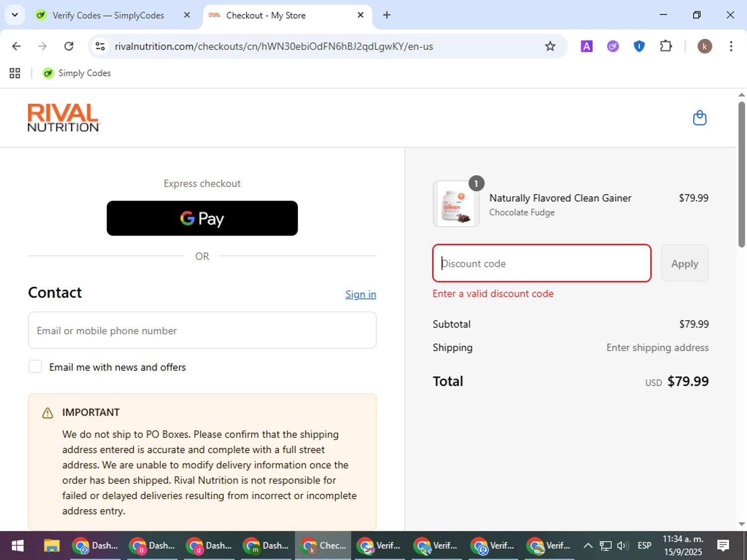The width and height of the screenshot is (747, 560).
Task: Open the shopping bag cart icon
Action: coord(700,118)
